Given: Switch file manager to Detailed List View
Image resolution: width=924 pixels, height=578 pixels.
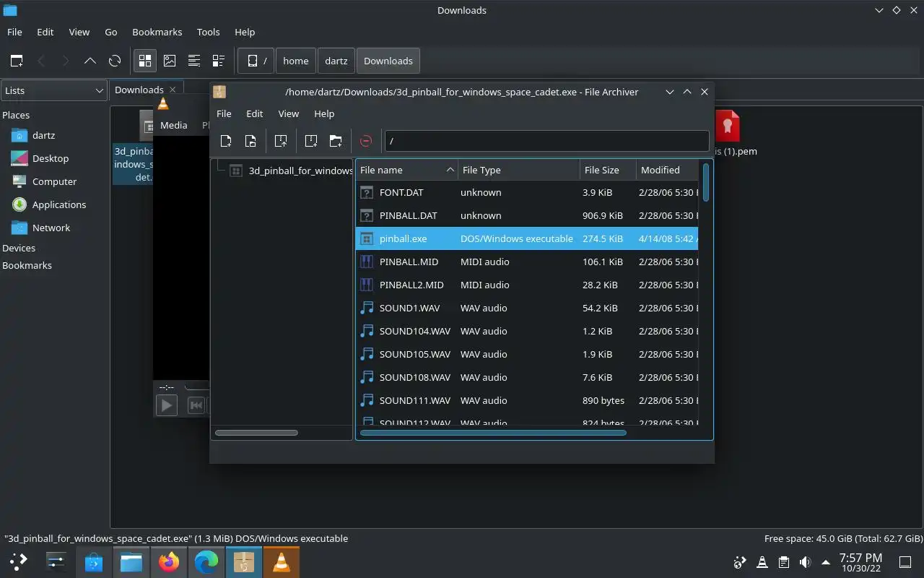Looking at the screenshot, I should [x=218, y=61].
